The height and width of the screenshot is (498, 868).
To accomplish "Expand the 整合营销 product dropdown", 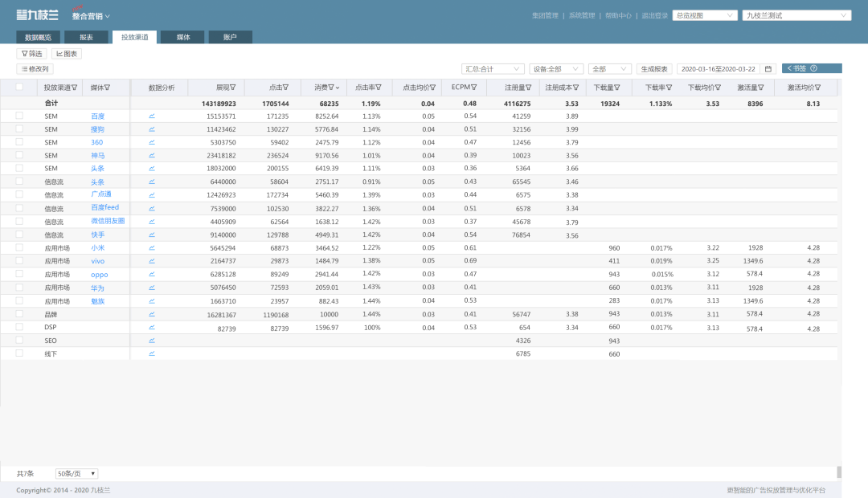I will [91, 16].
